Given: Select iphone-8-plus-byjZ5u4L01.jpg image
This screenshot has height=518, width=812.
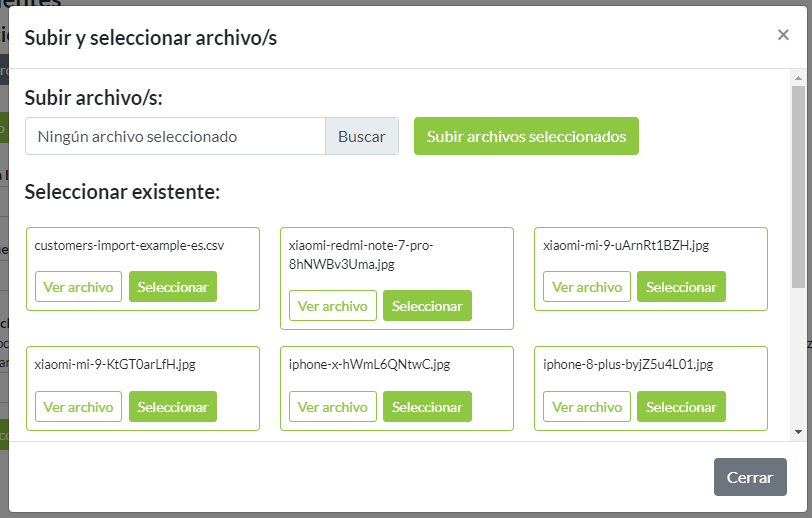Looking at the screenshot, I should click(681, 407).
